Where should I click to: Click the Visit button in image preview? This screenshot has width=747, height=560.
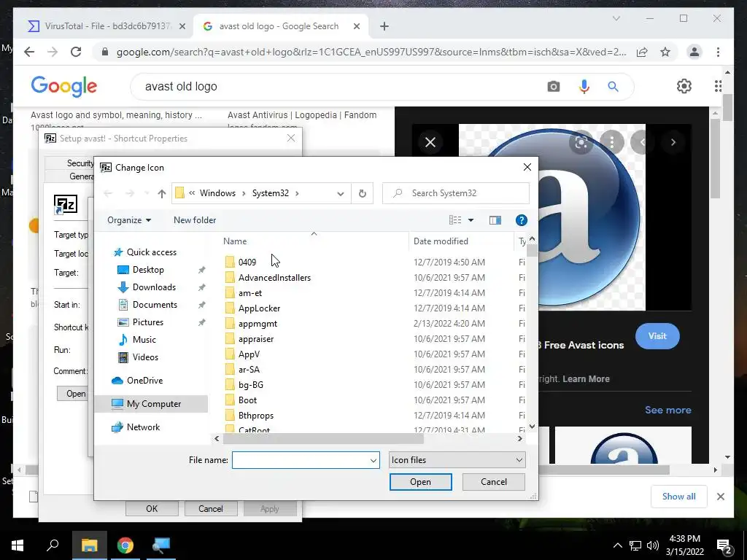[657, 336]
